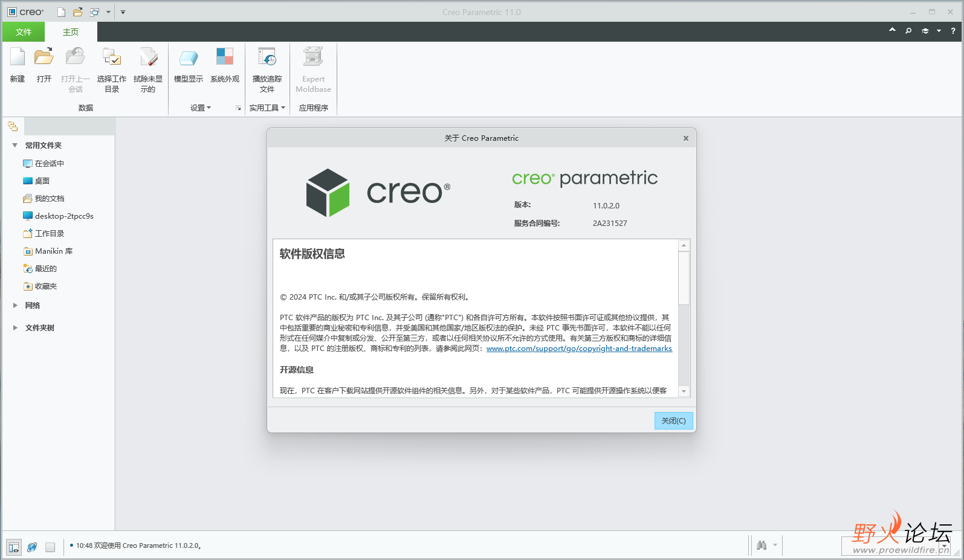Select 在会话中 folder
The image size is (964, 560).
[44, 164]
